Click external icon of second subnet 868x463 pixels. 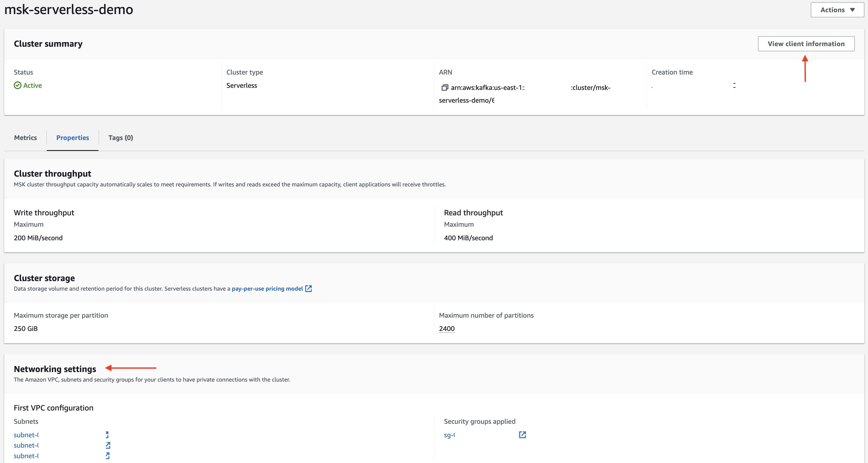pos(108,445)
